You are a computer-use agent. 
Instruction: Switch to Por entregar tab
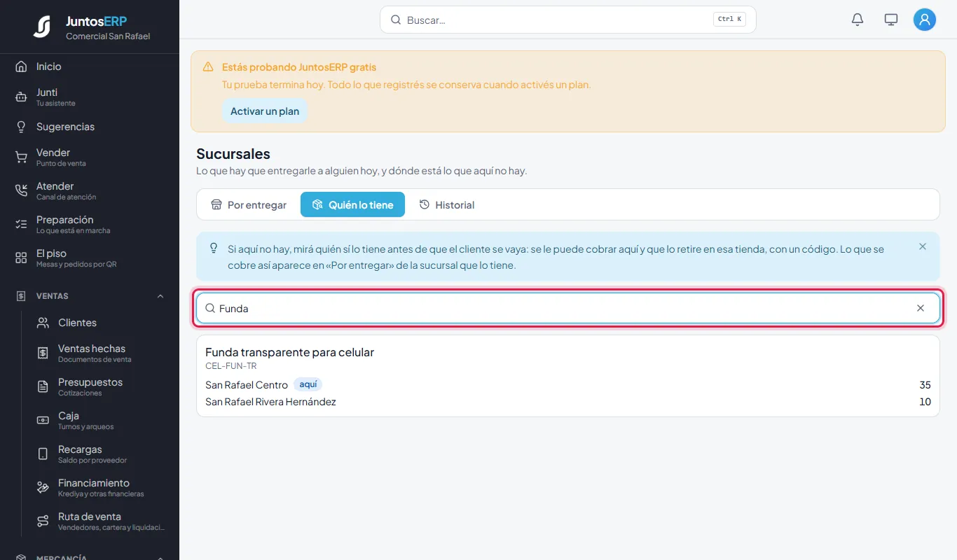coord(249,204)
